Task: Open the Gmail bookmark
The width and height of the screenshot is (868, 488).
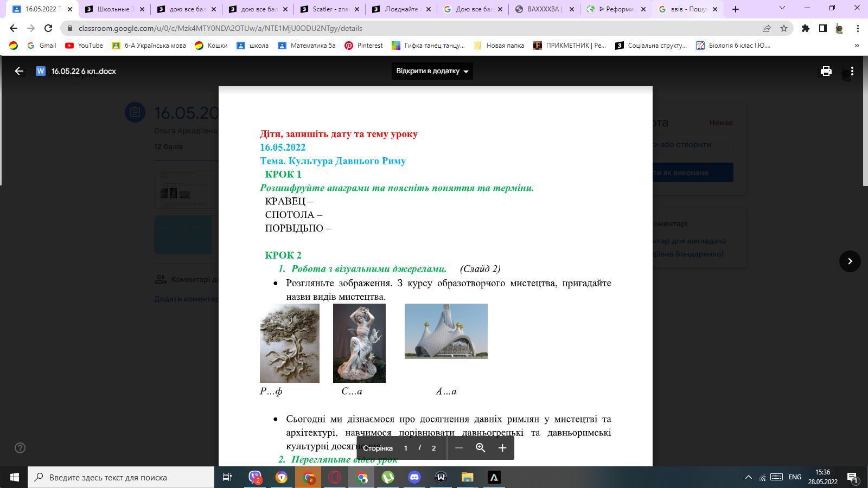Action: point(42,46)
